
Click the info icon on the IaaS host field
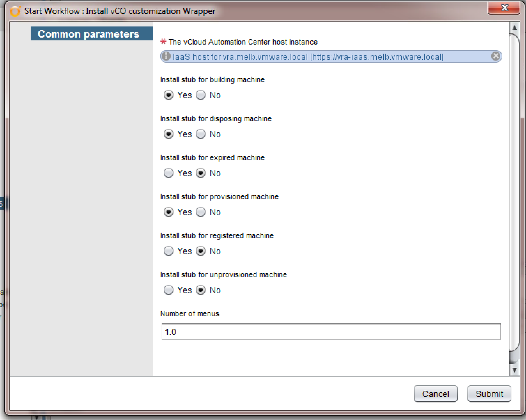pyautogui.click(x=166, y=56)
